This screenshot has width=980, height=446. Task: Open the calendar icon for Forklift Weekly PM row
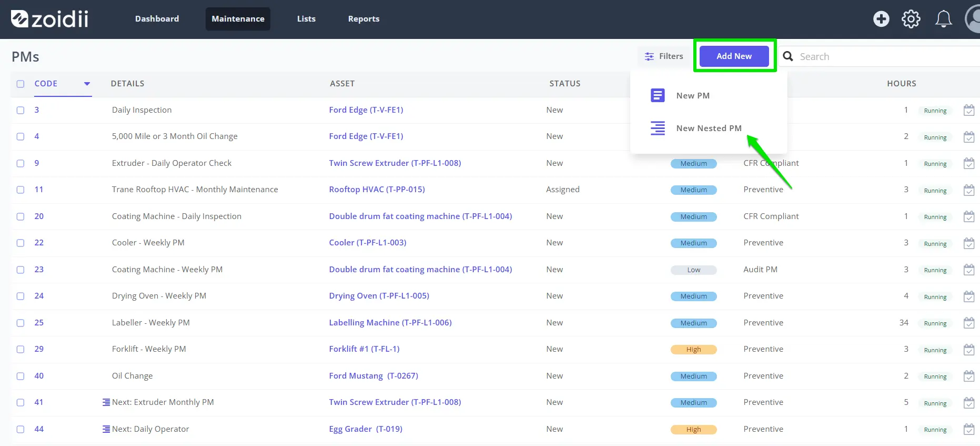969,350
